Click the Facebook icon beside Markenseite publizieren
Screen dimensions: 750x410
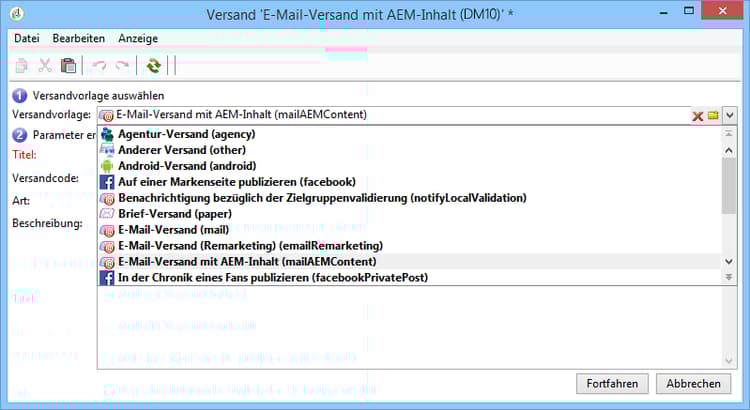(x=107, y=182)
